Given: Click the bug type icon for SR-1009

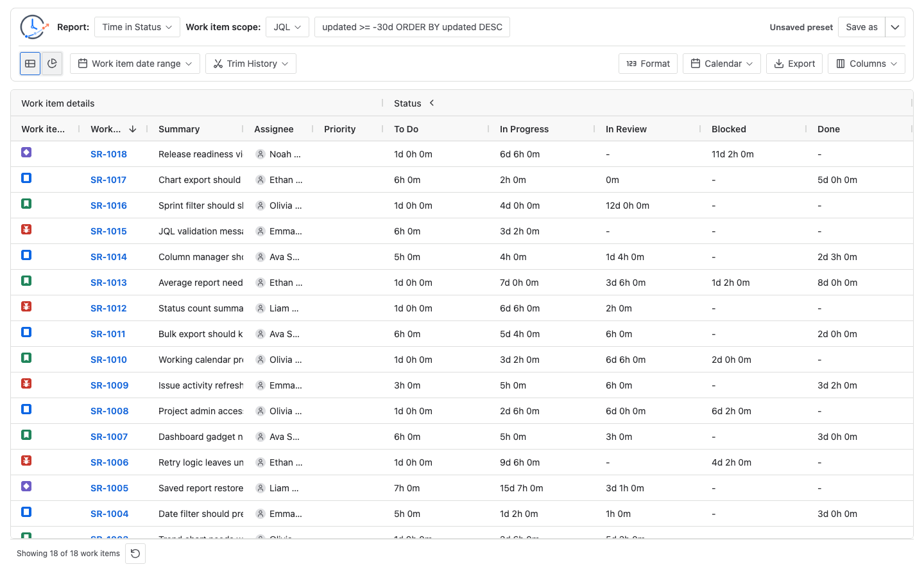Looking at the screenshot, I should pyautogui.click(x=26, y=383).
